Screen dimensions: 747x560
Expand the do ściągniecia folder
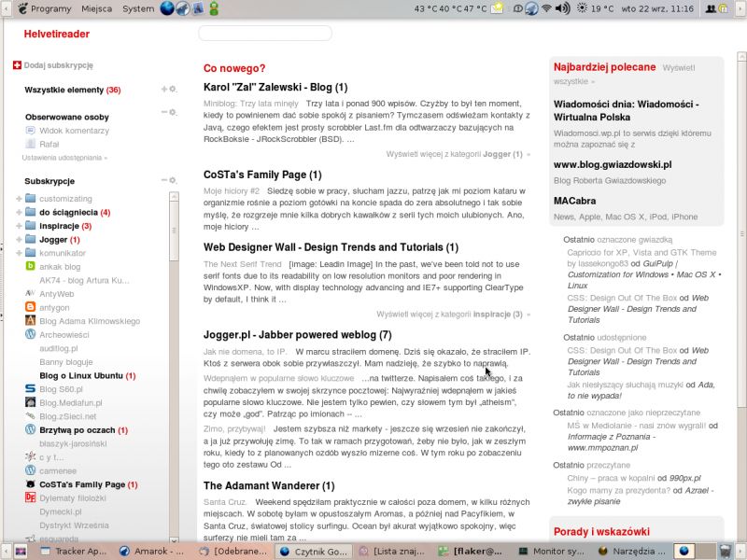pyautogui.click(x=19, y=213)
